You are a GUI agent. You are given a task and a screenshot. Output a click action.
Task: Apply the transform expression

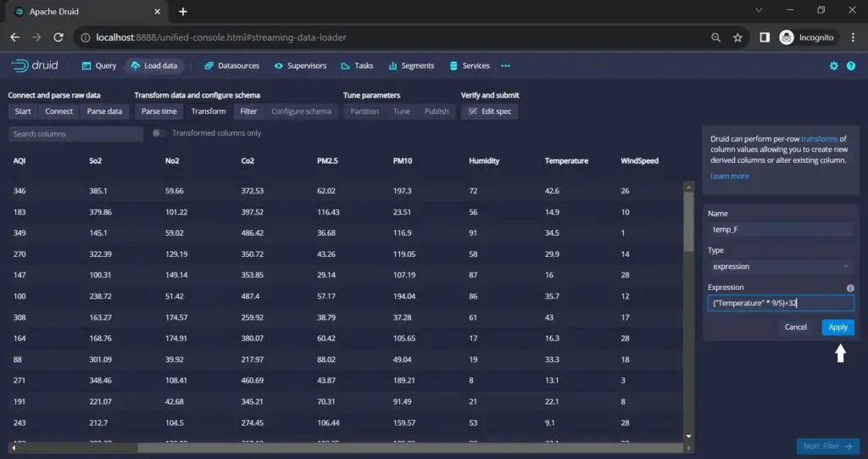click(x=837, y=327)
